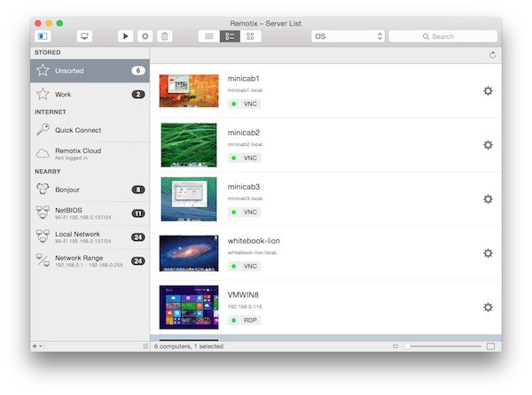Select Bonjour nearby scanner

pyautogui.click(x=90, y=190)
